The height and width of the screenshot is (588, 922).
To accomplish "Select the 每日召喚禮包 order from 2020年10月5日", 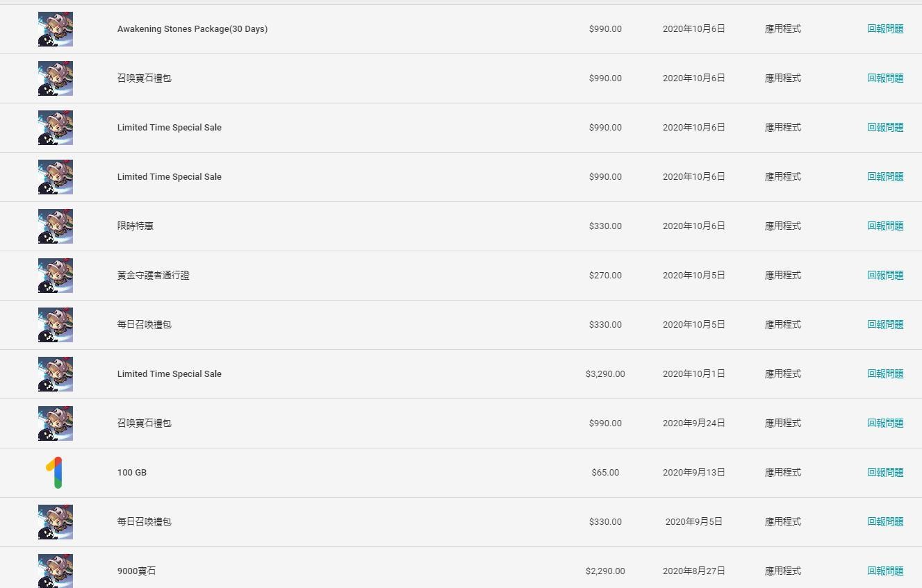I will (145, 325).
